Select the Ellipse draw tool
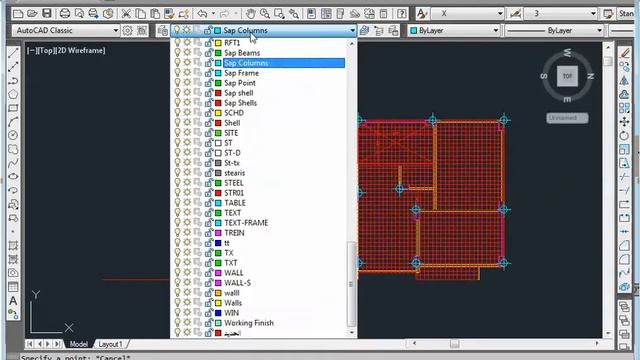 13,176
